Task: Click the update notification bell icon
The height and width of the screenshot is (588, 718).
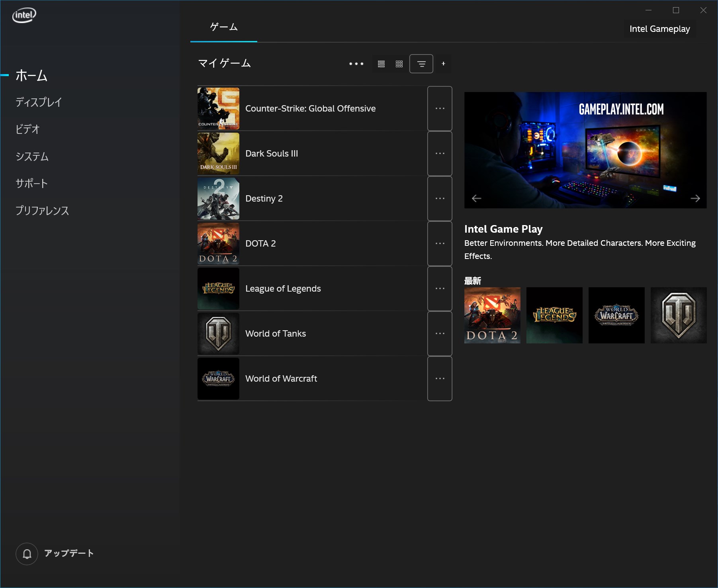Action: click(27, 554)
